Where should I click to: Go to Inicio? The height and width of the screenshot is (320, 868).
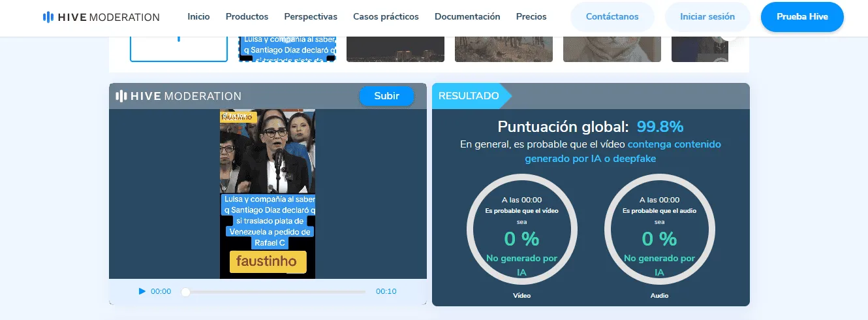tap(198, 16)
